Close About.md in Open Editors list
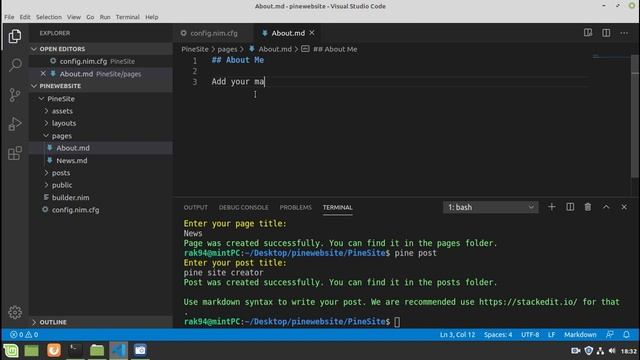This screenshot has height=360, width=640. coord(43,73)
